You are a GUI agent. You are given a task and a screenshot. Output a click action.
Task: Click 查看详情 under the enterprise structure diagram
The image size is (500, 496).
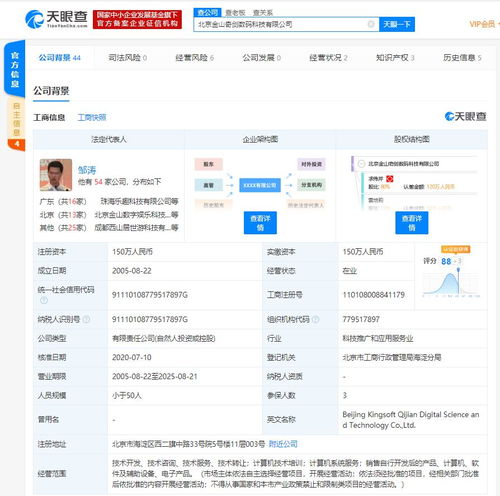260,223
